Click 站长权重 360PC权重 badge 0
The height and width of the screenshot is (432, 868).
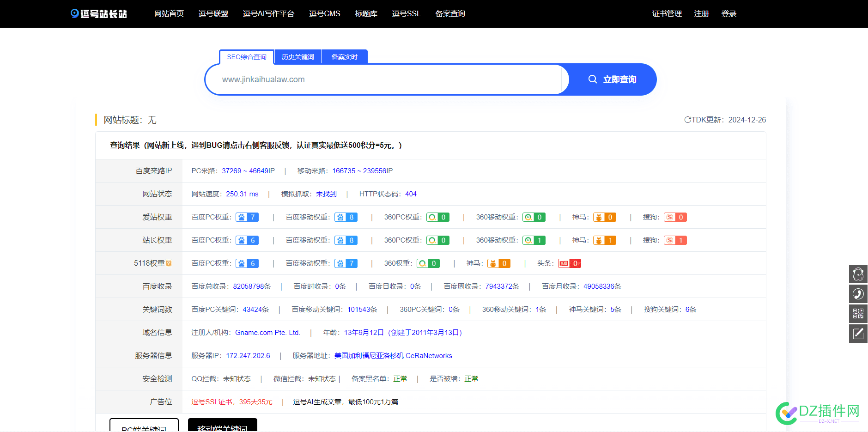pos(438,240)
